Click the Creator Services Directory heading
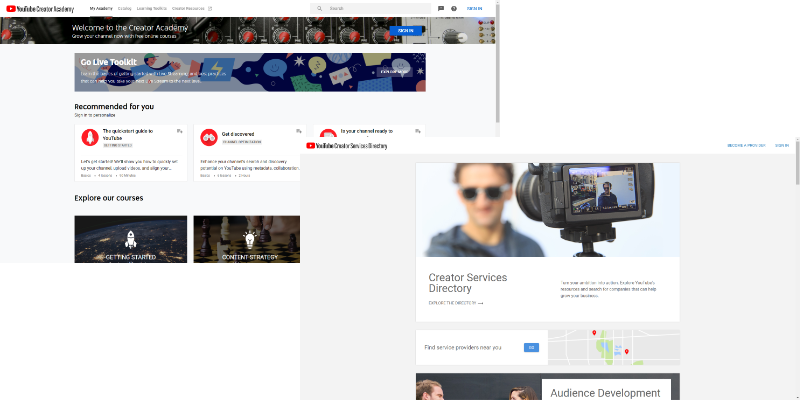Image resolution: width=800 pixels, height=400 pixels. click(468, 283)
